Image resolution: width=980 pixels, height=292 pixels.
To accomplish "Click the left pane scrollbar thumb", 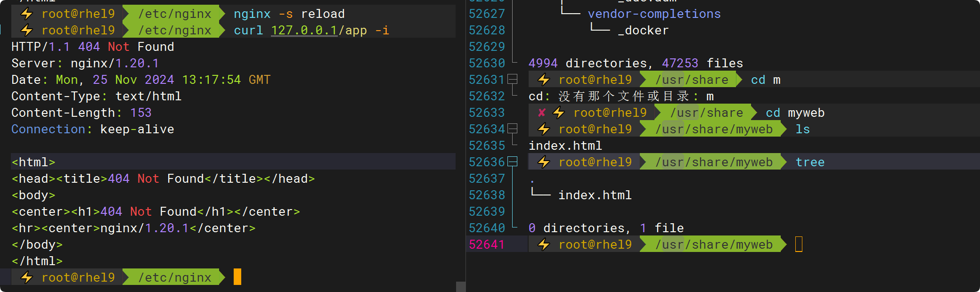I will click(461, 286).
